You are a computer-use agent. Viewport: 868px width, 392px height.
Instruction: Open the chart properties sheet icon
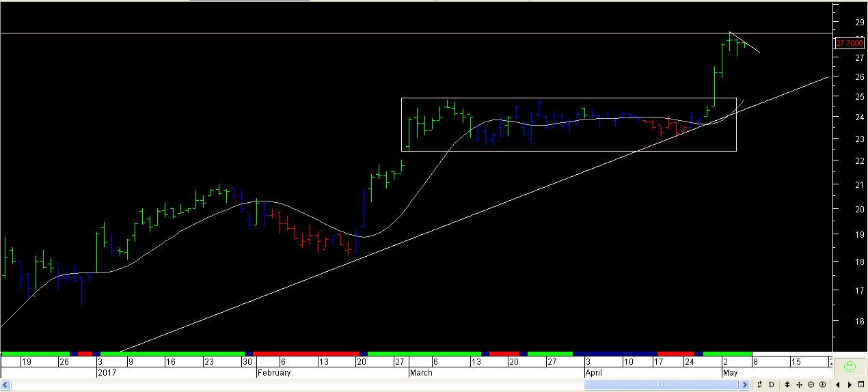tap(860, 384)
